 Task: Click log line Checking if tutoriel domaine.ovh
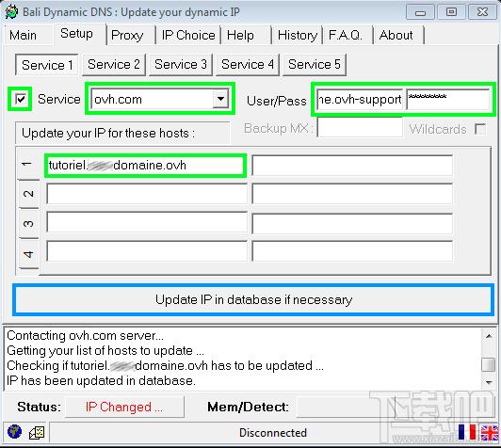[x=165, y=365]
